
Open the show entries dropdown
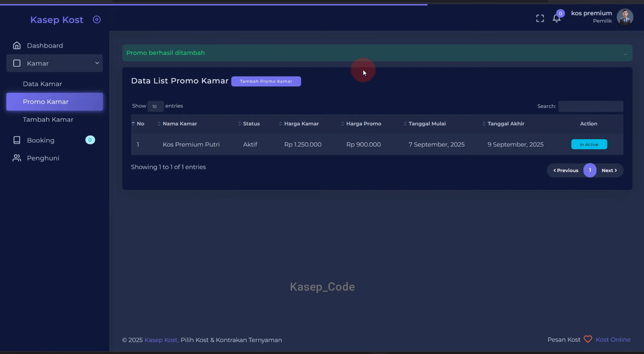point(155,106)
